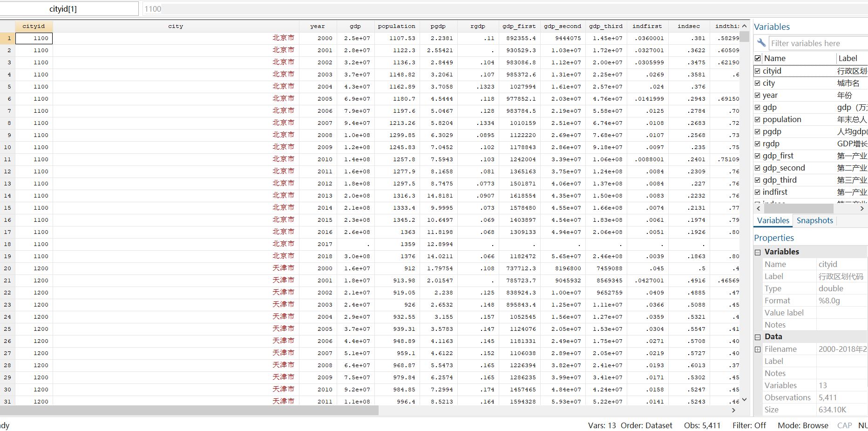The image size is (868, 431).
Task: Uncheck the city variable checkbox
Action: 758,83
